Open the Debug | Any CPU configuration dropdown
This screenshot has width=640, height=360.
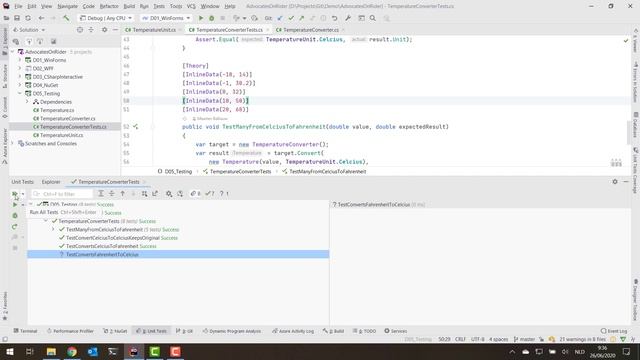(106, 18)
